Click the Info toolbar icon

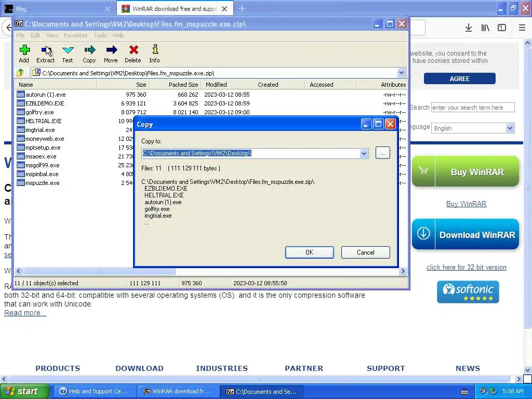click(155, 49)
